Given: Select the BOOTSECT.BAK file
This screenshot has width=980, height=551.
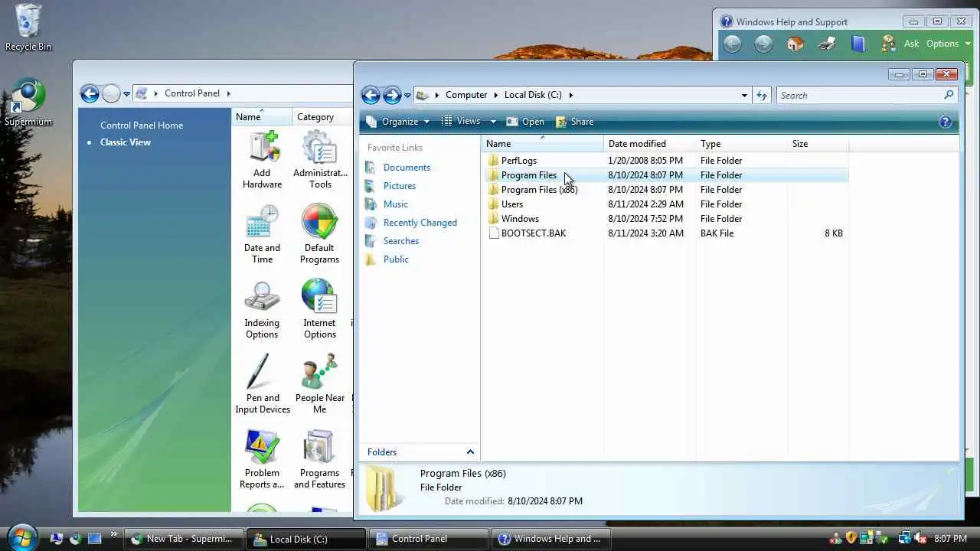Looking at the screenshot, I should click(x=534, y=233).
